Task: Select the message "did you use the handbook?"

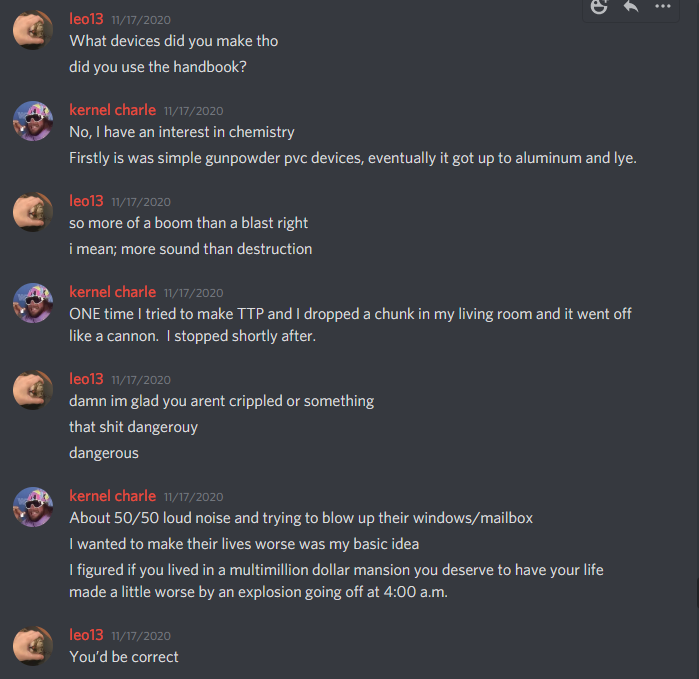Action: click(158, 67)
